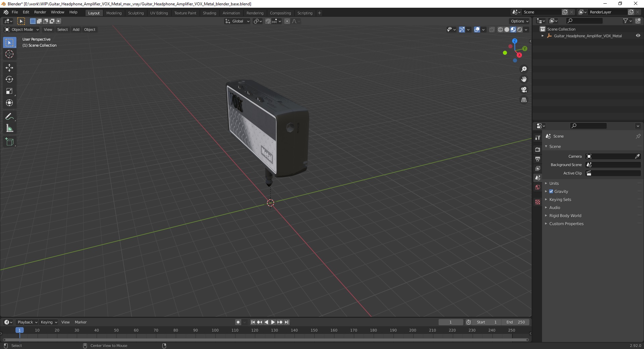The width and height of the screenshot is (644, 349).
Task: Activate the Move tool
Action: pos(9,68)
